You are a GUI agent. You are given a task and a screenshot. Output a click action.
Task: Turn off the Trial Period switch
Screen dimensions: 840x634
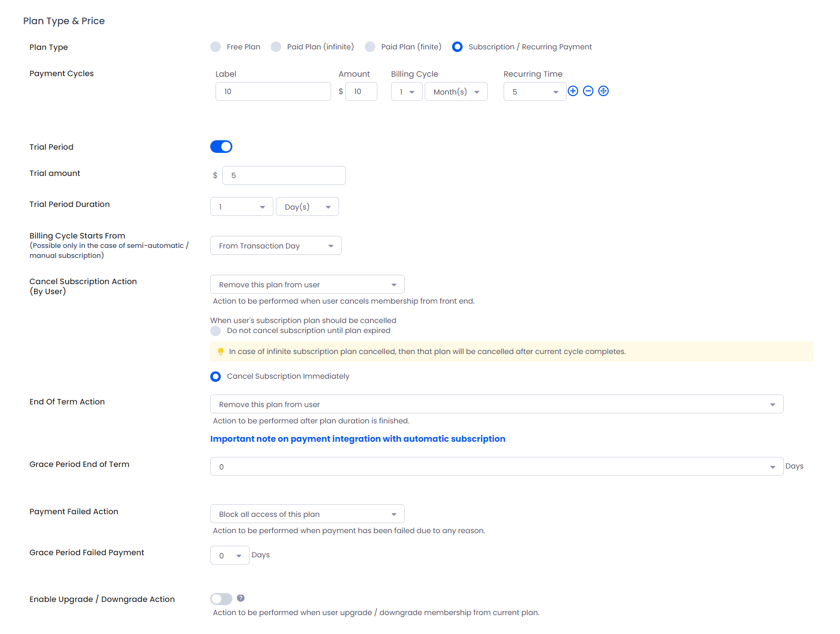pyautogui.click(x=221, y=147)
